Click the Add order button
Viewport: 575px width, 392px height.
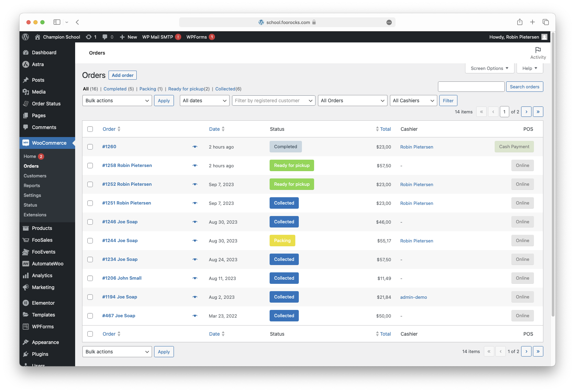(122, 75)
